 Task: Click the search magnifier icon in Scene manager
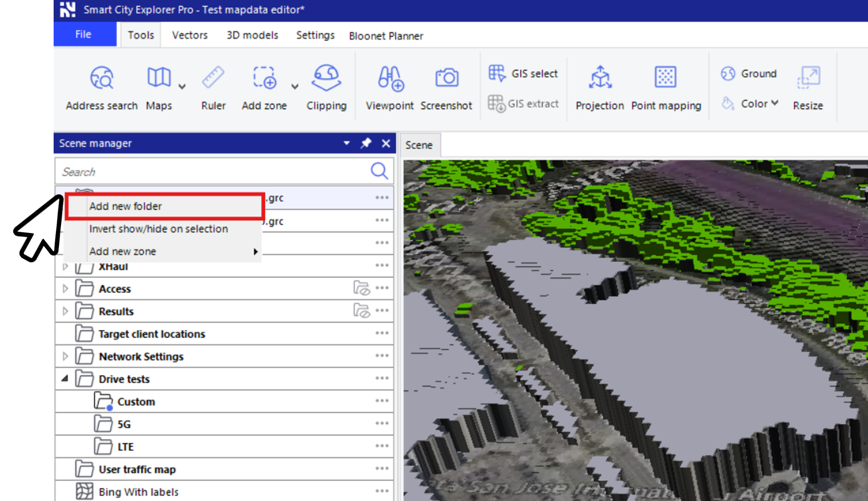pyautogui.click(x=380, y=171)
